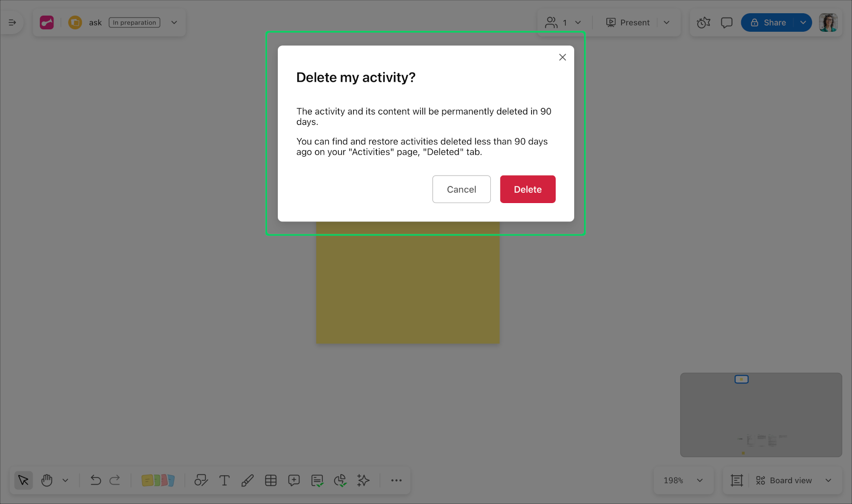This screenshot has width=852, height=504.
Task: Insert a table on the board
Action: 271,480
